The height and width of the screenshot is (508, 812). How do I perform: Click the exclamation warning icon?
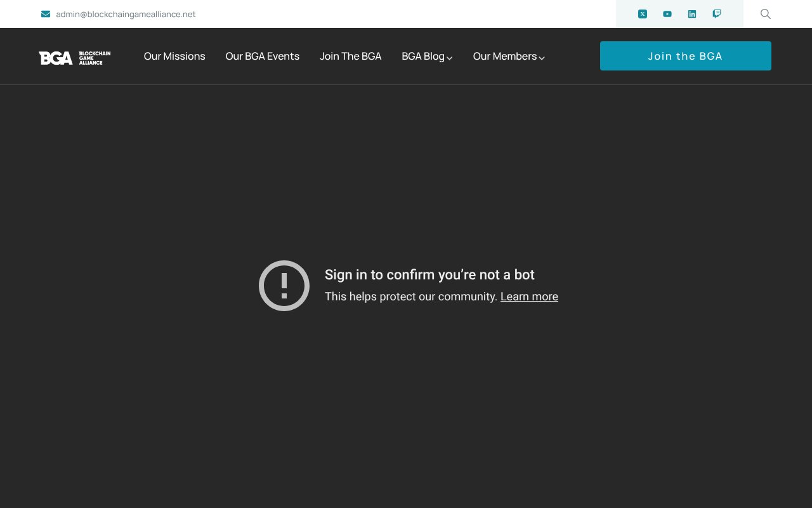click(284, 286)
